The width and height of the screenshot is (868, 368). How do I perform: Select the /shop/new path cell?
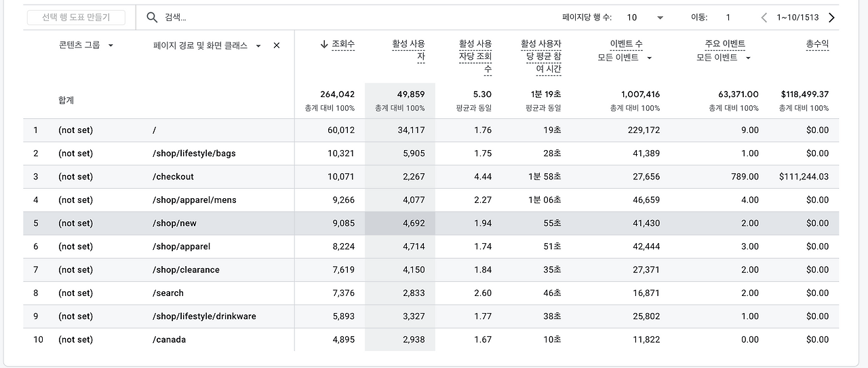(174, 223)
